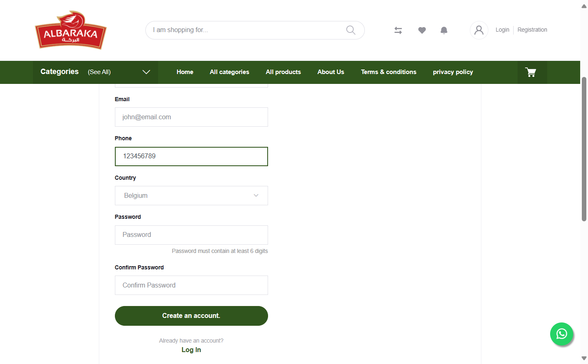Open the All products menu item
The width and height of the screenshot is (588, 364).
click(283, 72)
